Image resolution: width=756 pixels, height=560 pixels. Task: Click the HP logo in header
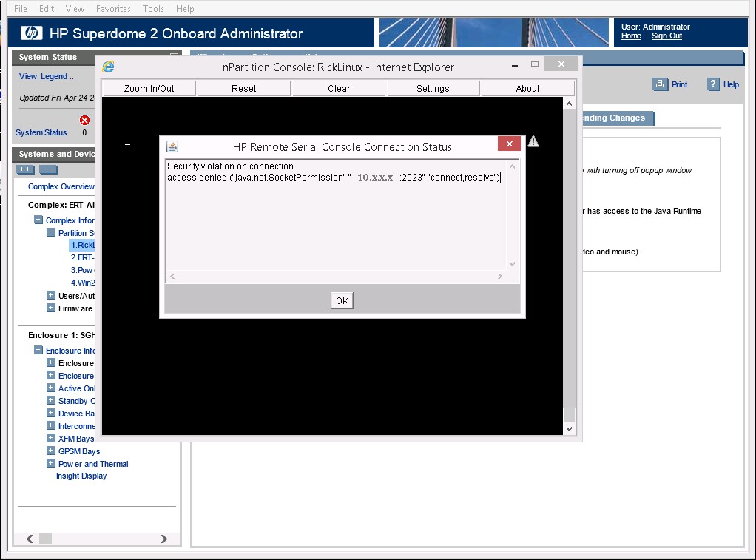coord(31,33)
